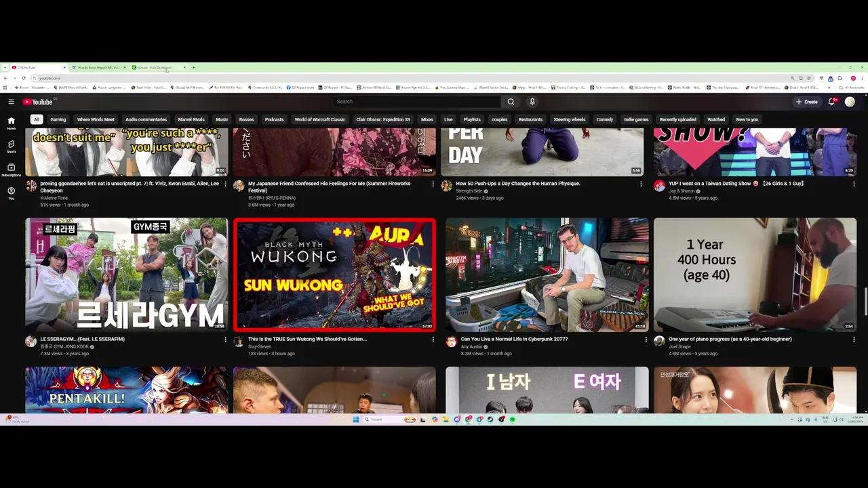Image resolution: width=868 pixels, height=488 pixels.
Task: Open options for Taiwan Dating Show video
Action: tap(854, 184)
